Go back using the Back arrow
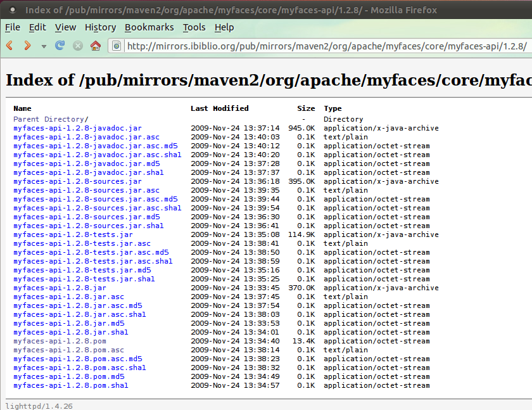 point(10,45)
